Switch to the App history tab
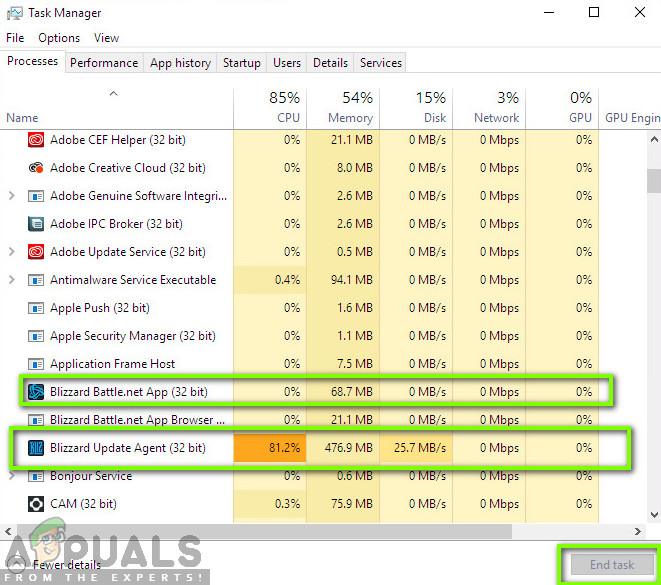661x585 pixels. (180, 63)
